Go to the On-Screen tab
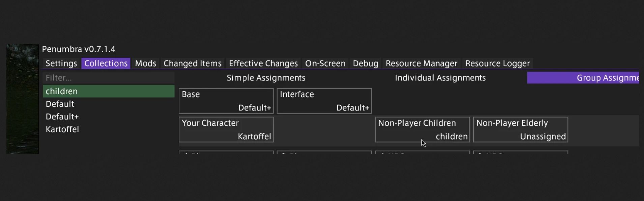Image resolution: width=644 pixels, height=201 pixels. (x=325, y=64)
